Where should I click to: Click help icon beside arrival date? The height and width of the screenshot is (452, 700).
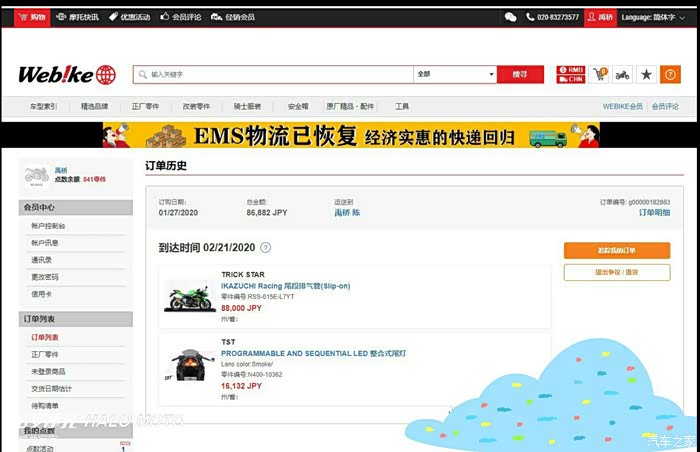pyautogui.click(x=265, y=247)
